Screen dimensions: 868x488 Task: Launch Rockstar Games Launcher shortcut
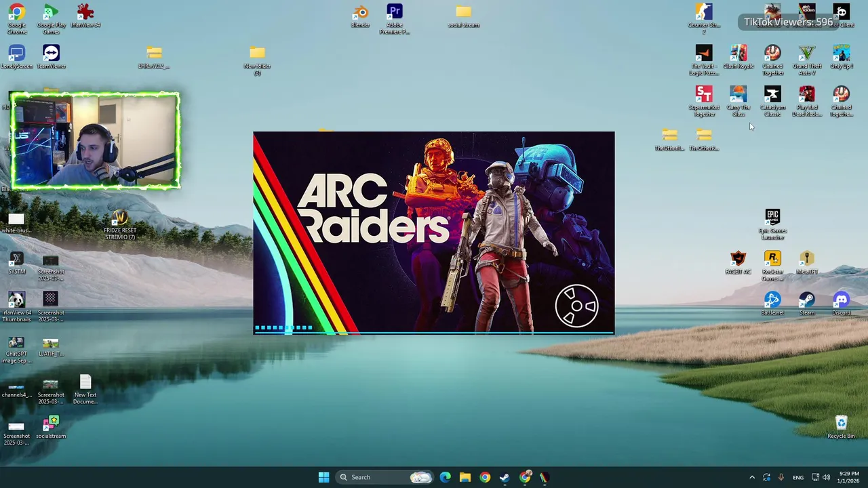click(x=772, y=266)
